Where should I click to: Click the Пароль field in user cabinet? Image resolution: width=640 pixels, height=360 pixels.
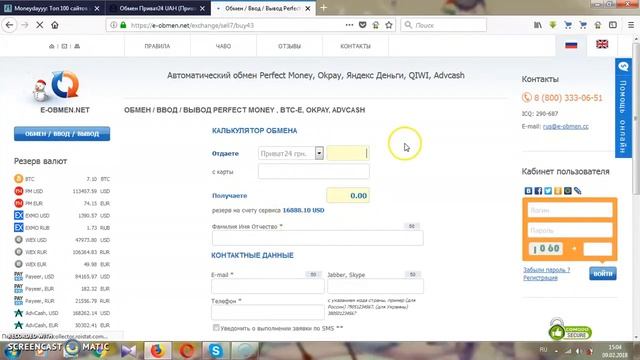click(x=570, y=230)
